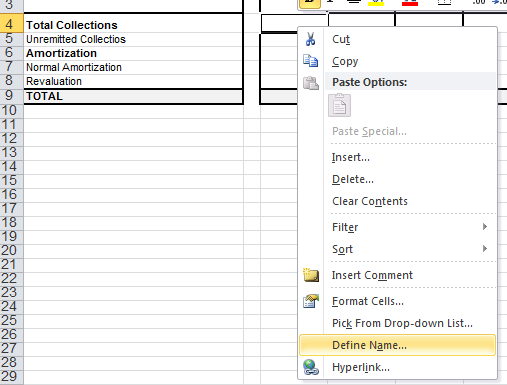The width and height of the screenshot is (507, 385).
Task: Open Format Cells dialog from context menu
Action: 368,301
